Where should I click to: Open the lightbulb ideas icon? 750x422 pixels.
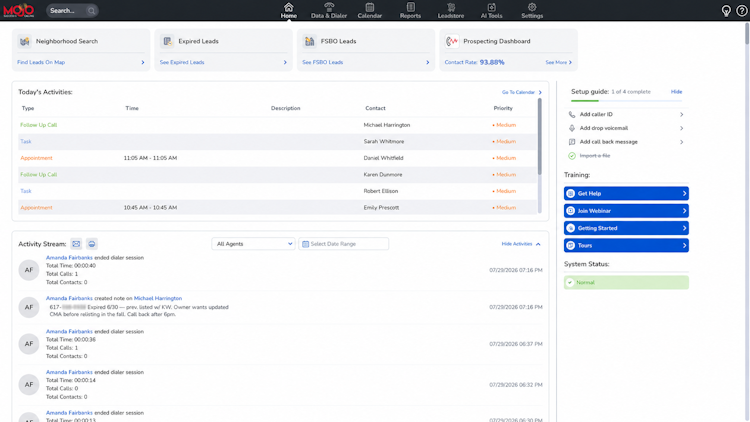point(726,11)
